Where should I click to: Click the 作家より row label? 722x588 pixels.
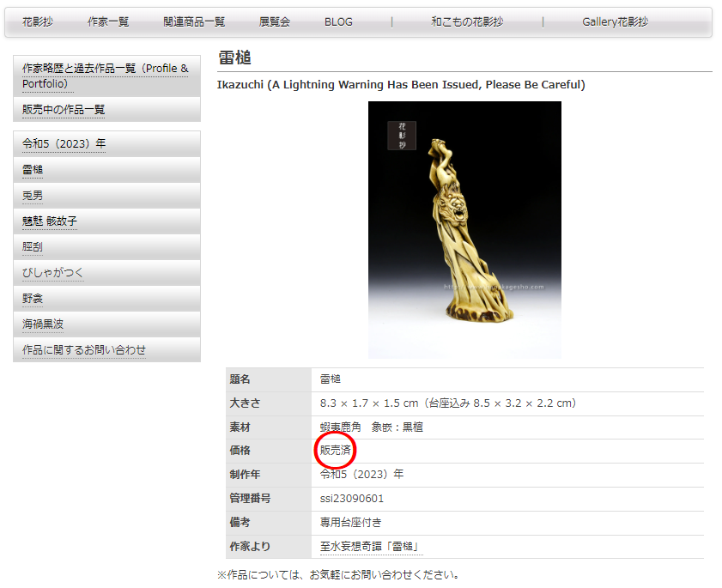point(250,547)
